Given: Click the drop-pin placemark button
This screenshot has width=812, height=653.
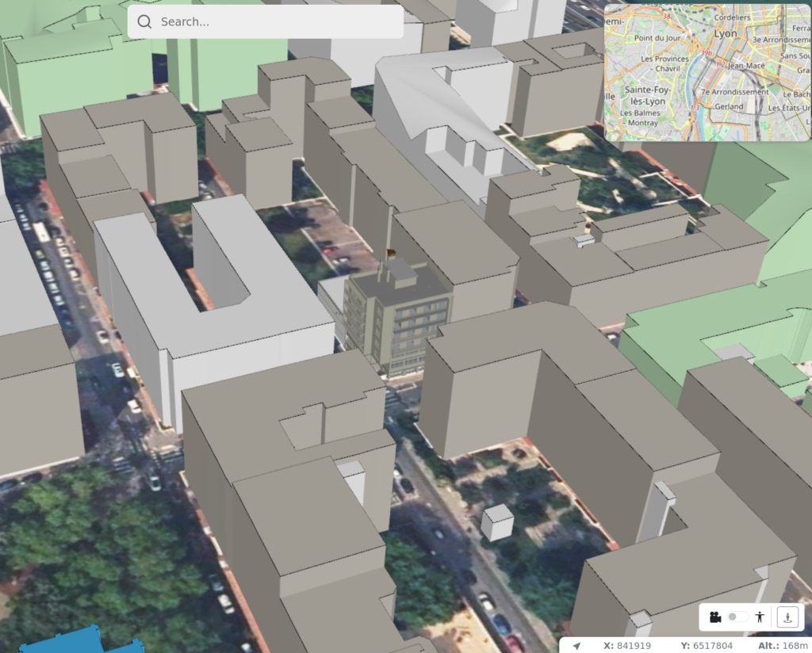Looking at the screenshot, I should tap(787, 616).
